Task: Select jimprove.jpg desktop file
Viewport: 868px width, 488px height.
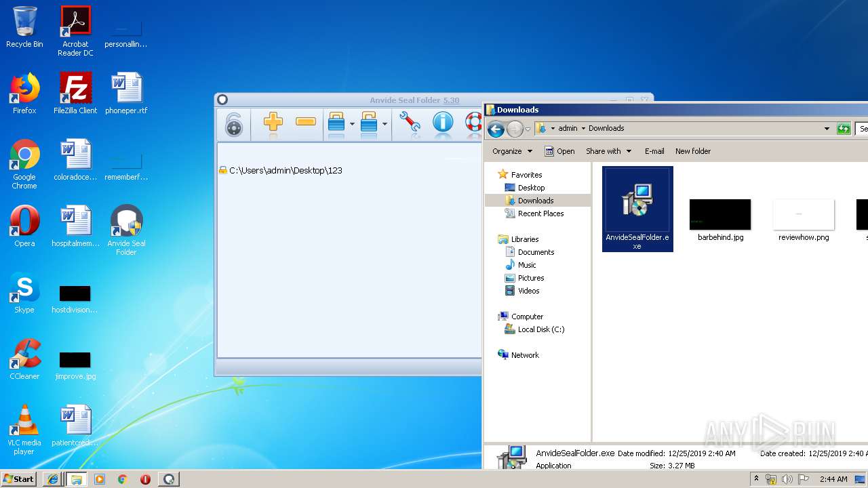Action: 75,365
